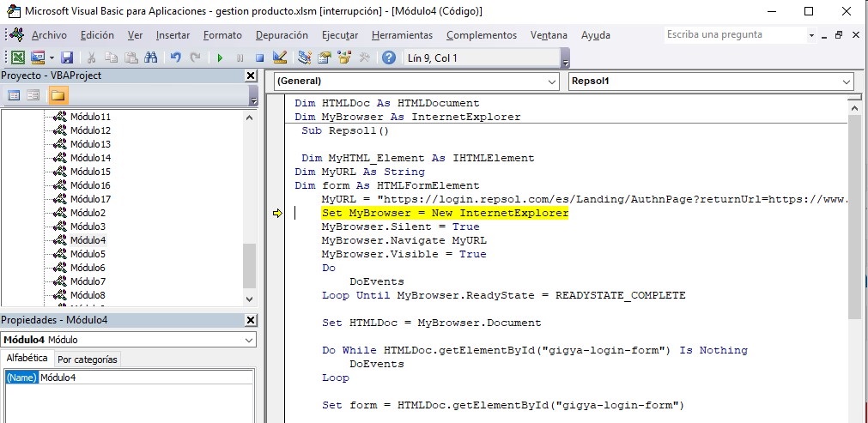
Task: Open the help question box dropdown arrow
Action: pos(811,35)
